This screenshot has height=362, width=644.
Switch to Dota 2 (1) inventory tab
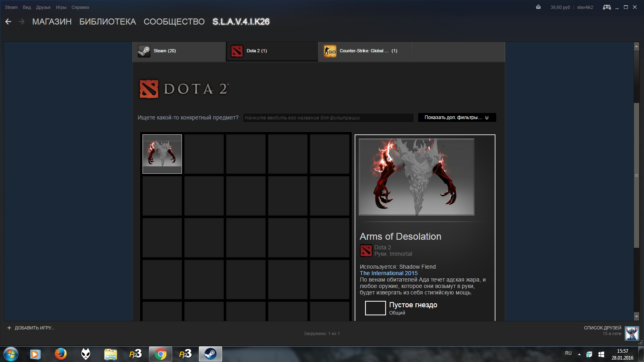click(x=272, y=51)
